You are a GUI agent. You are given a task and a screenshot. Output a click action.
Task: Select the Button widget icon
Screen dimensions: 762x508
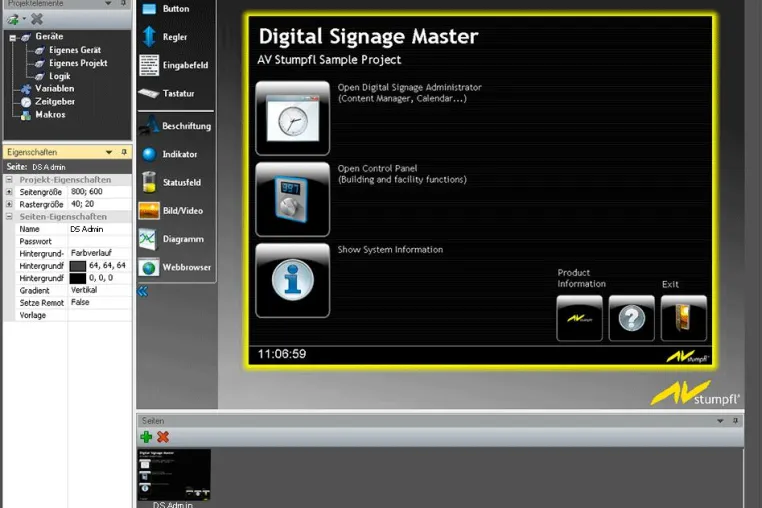(x=149, y=9)
